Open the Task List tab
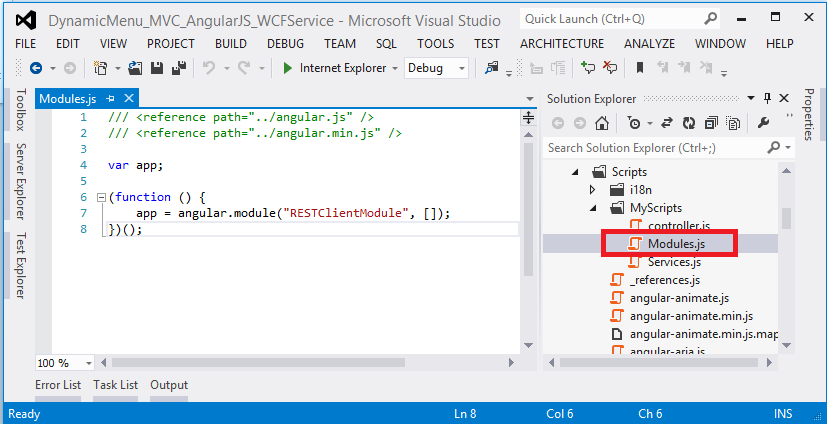This screenshot has height=424, width=827. pyautogui.click(x=116, y=385)
